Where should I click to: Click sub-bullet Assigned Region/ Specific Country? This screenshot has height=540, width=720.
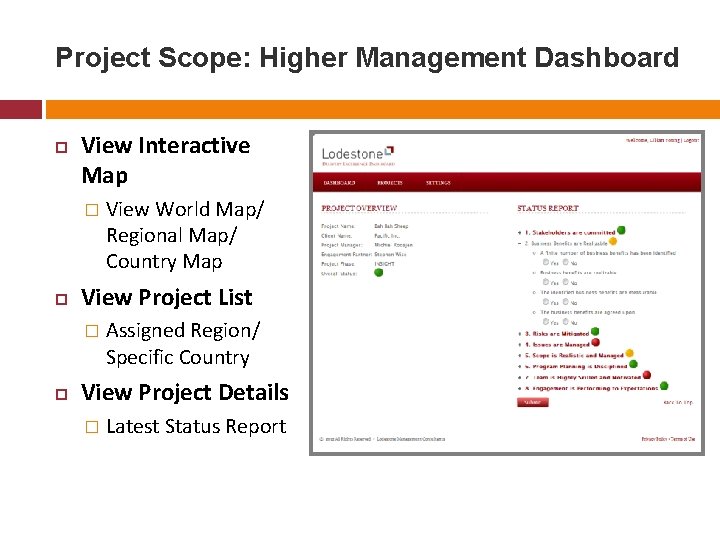point(183,343)
